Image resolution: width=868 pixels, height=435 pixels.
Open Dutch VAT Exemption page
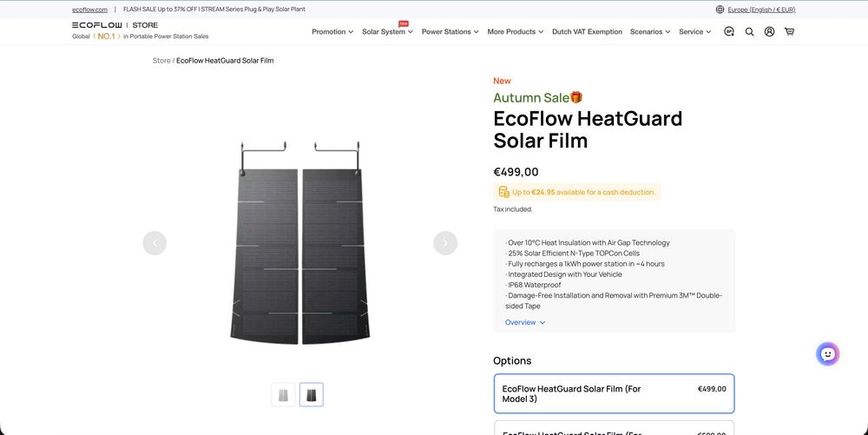pyautogui.click(x=587, y=32)
